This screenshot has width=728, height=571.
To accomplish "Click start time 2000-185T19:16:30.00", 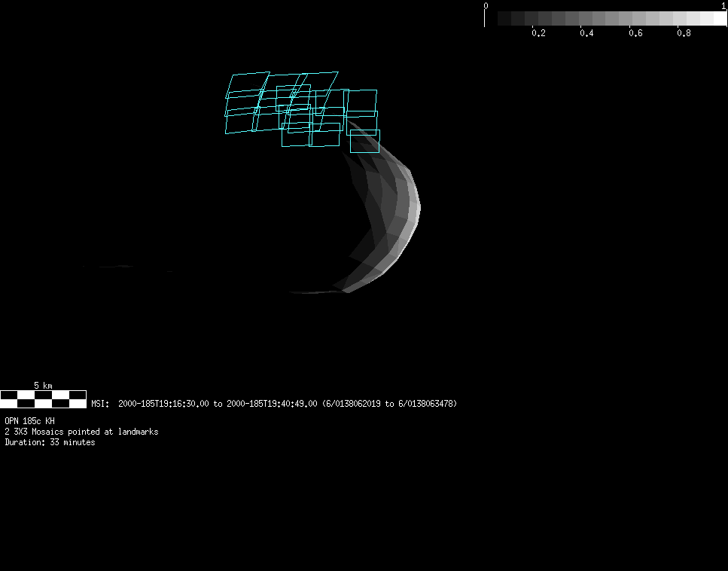I will point(163,404).
